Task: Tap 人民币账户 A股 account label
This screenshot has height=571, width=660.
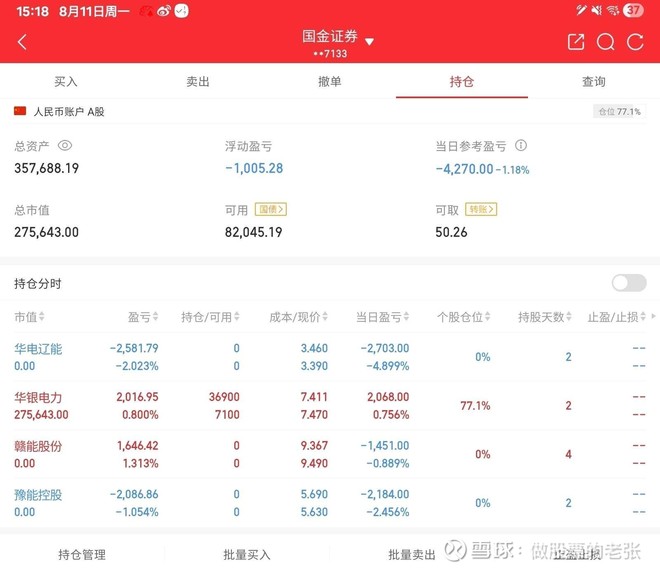Action: click(69, 112)
